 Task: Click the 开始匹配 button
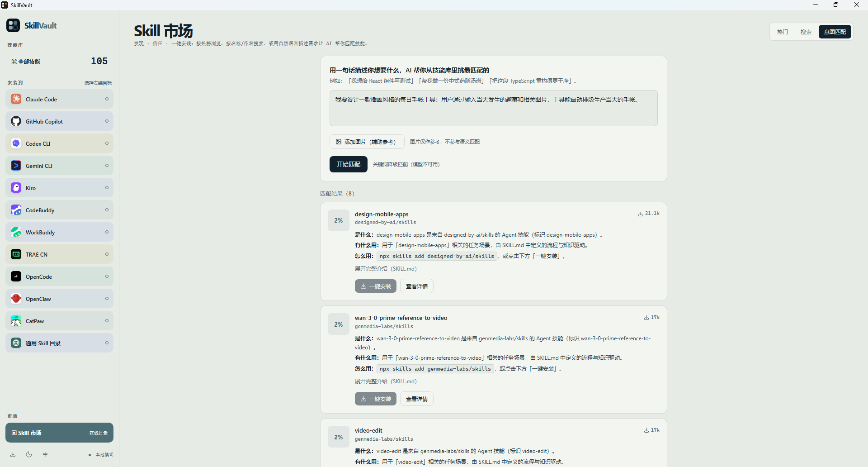click(x=349, y=164)
